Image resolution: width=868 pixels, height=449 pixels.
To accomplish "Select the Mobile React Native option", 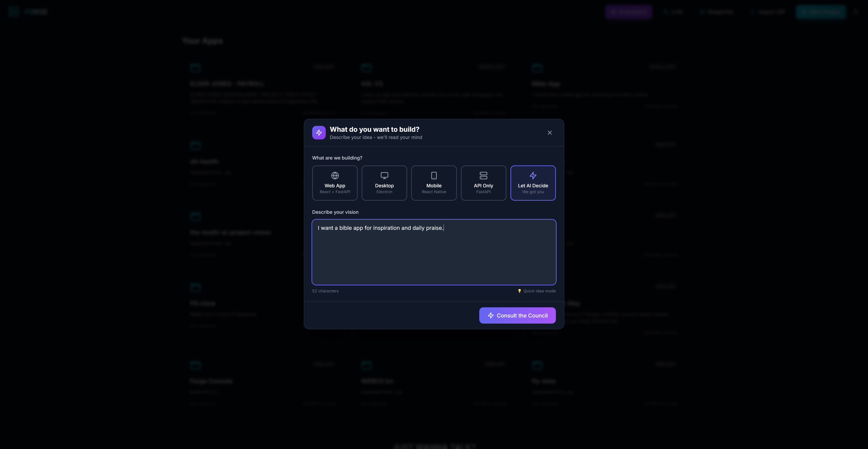I will 434,183.
